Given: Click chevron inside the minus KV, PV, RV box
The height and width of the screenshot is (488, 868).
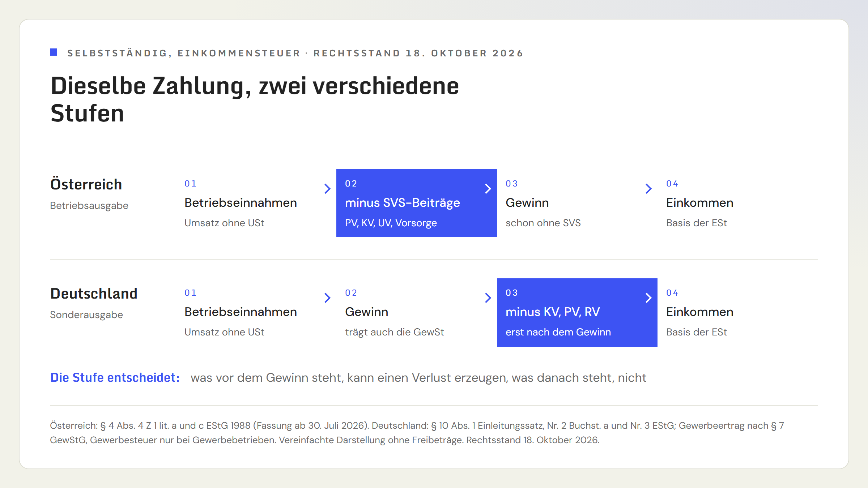Looking at the screenshot, I should (x=648, y=298).
